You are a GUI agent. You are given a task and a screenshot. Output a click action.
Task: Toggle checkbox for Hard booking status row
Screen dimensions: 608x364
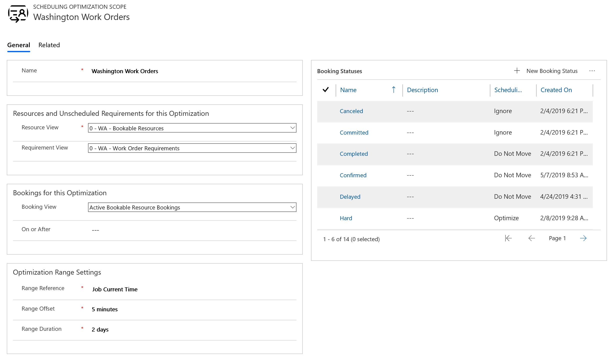[326, 218]
